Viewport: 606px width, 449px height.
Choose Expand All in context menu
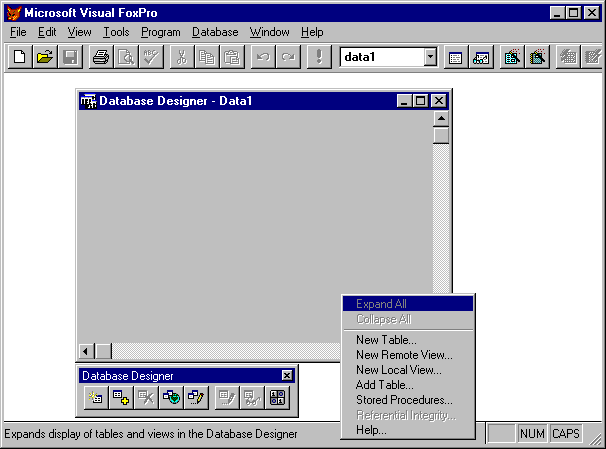[408, 304]
